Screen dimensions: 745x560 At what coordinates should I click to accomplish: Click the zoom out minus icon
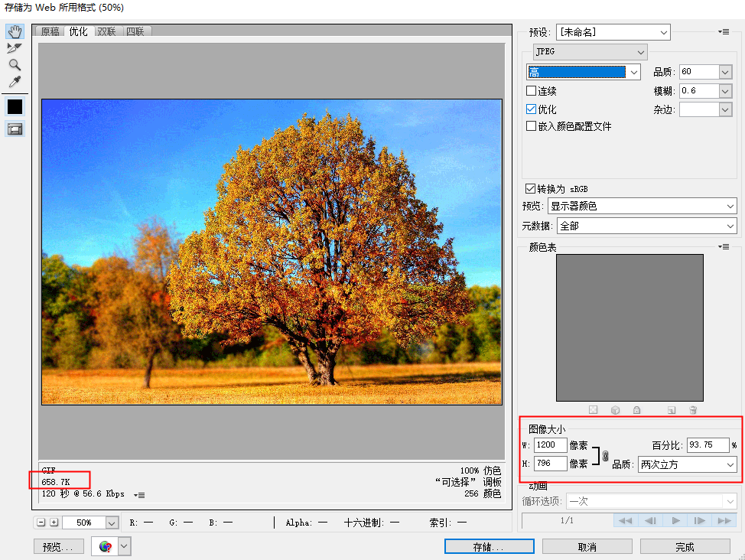point(41,523)
